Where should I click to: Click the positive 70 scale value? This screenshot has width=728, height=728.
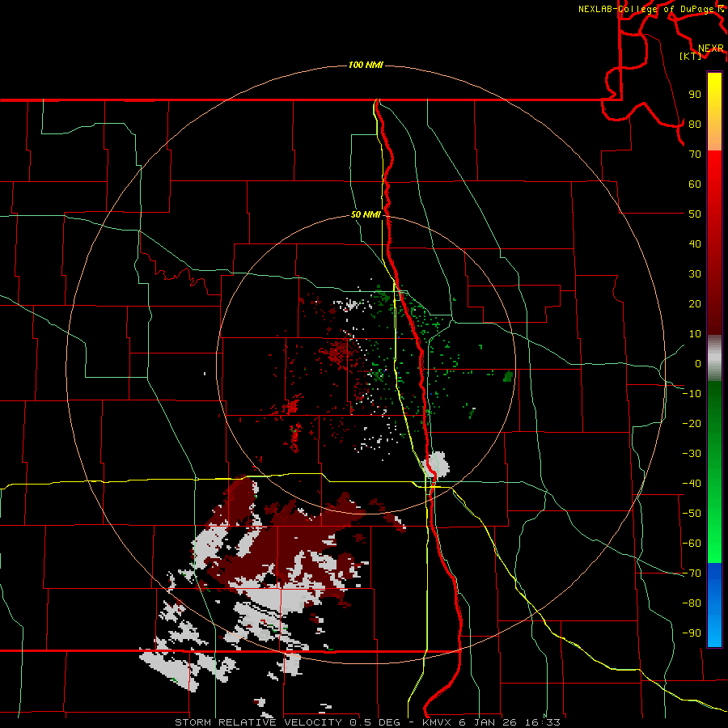point(695,154)
